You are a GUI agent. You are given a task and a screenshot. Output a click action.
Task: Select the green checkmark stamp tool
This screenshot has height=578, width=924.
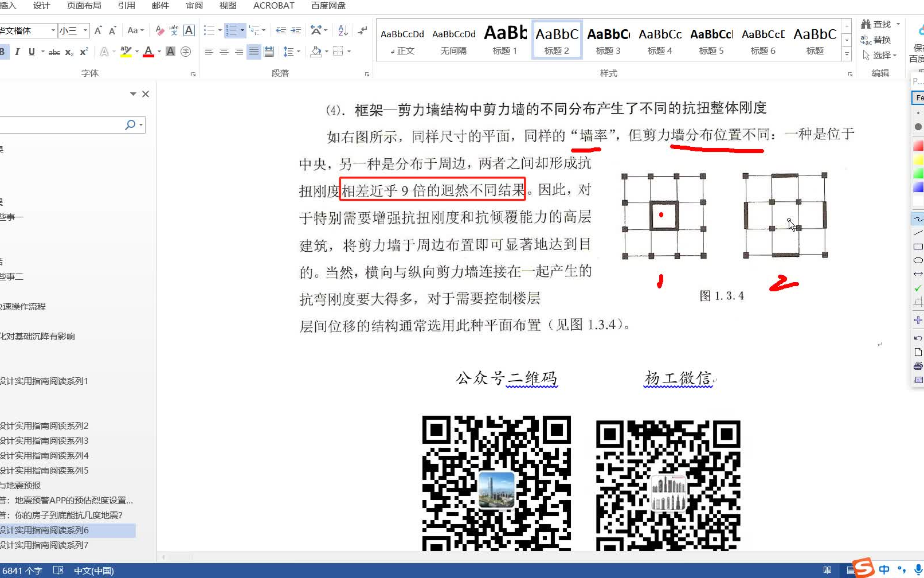(918, 288)
